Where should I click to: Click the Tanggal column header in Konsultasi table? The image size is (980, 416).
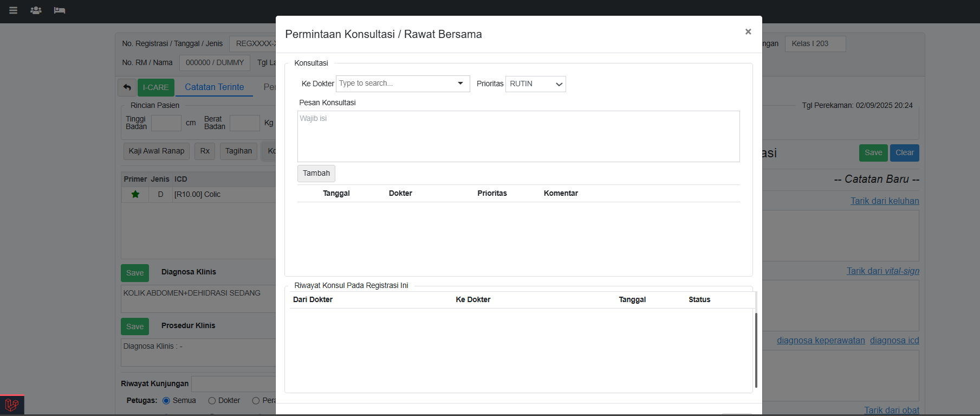coord(336,194)
